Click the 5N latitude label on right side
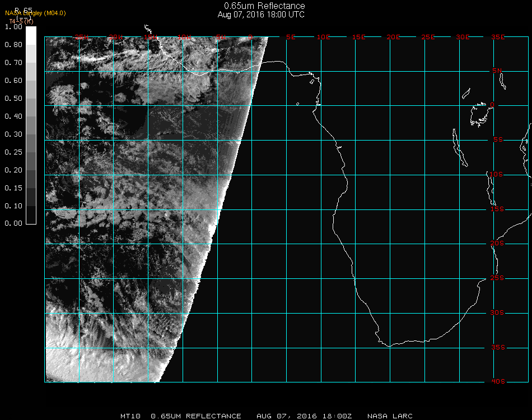 coord(497,71)
